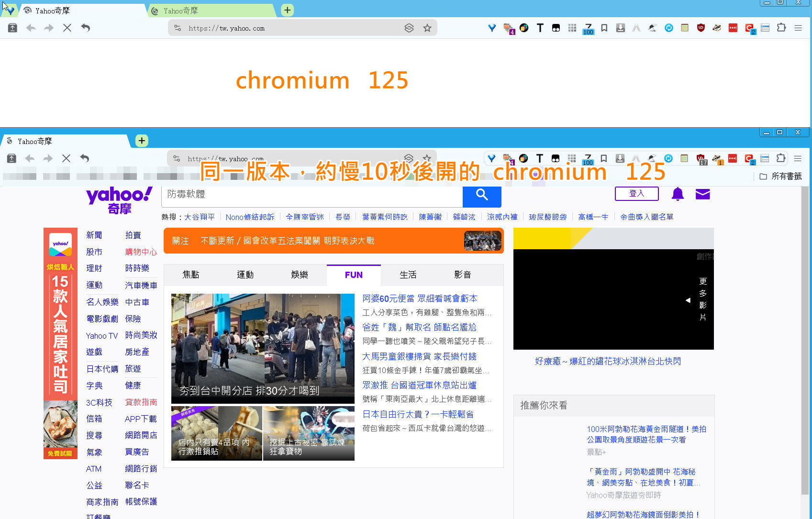Image resolution: width=812 pixels, height=519 pixels.
Task: Click the yahoo!奇摩 logo
Action: (119, 200)
